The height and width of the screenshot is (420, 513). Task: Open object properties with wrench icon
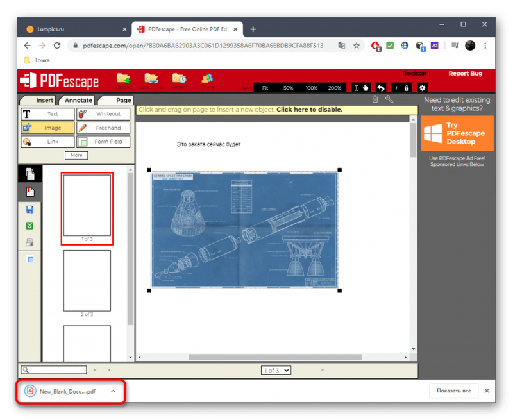tap(389, 99)
